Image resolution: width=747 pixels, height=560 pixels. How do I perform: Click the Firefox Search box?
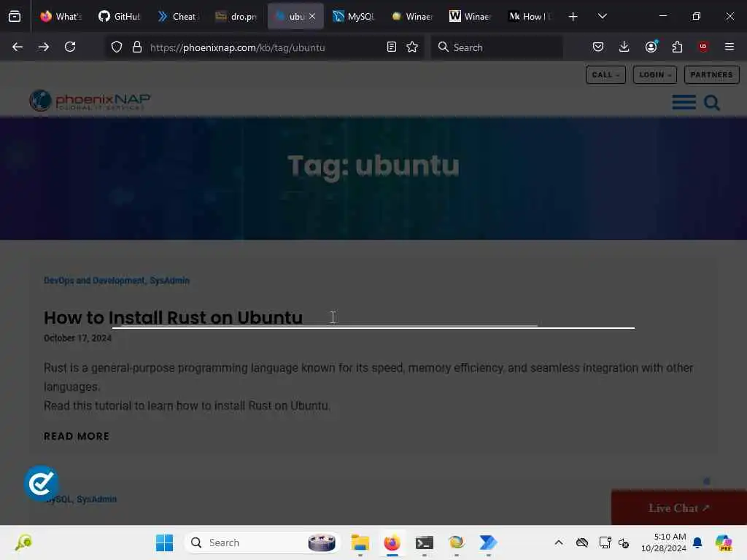497,47
